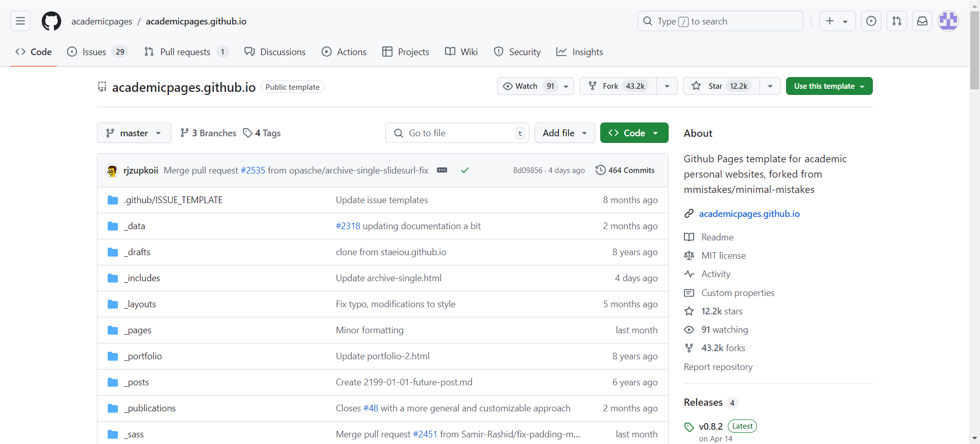Open the Actions tab

coord(344,52)
